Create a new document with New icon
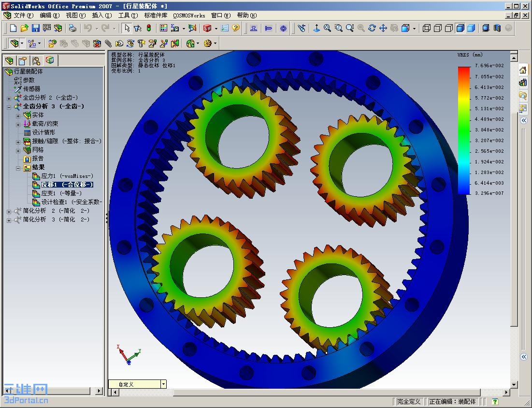 point(13,28)
